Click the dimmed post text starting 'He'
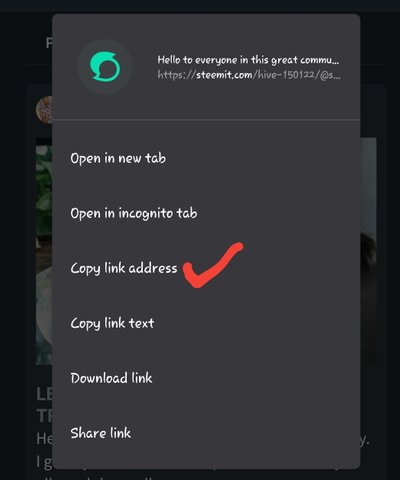400x480 pixels. 44,438
